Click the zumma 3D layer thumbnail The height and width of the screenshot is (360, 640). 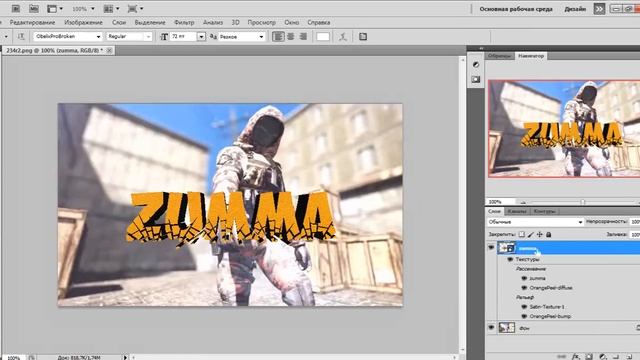point(507,248)
